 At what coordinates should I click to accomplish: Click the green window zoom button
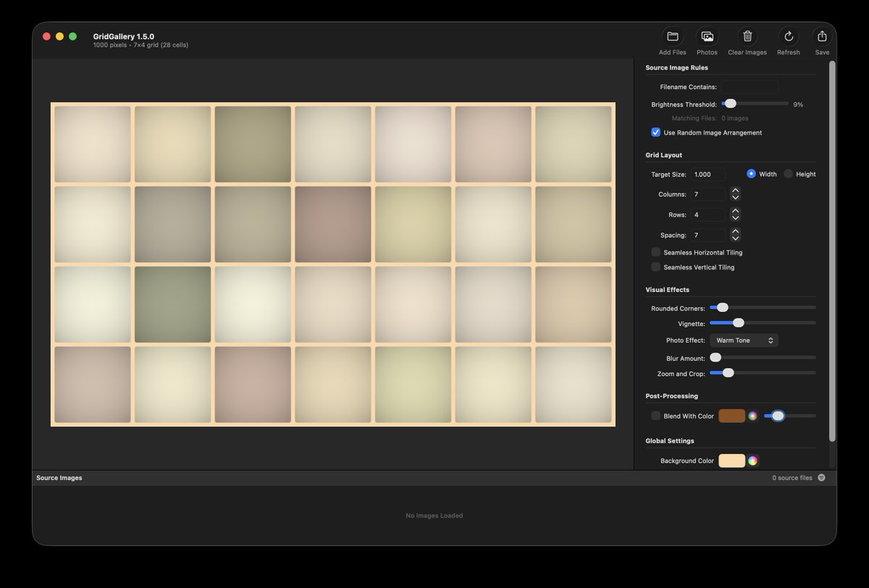coord(72,36)
